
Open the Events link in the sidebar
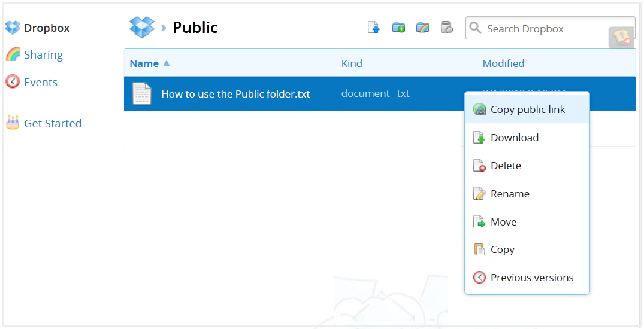[x=41, y=82]
